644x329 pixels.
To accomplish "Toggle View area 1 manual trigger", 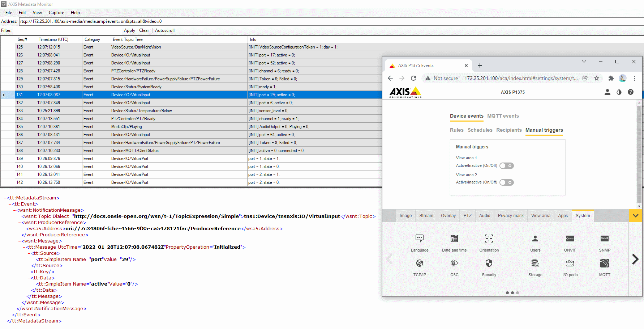I will coord(507,166).
